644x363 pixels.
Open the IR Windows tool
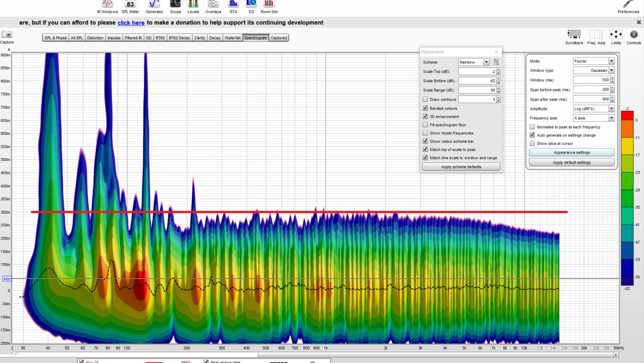[x=107, y=7]
